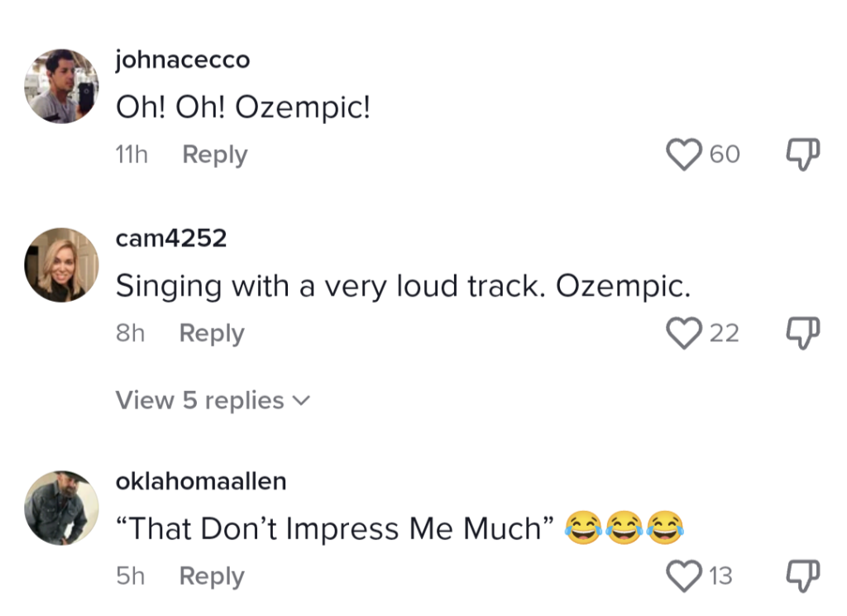This screenshot has width=847, height=616.
Task: Visit cam4252 username link
Action: (170, 239)
